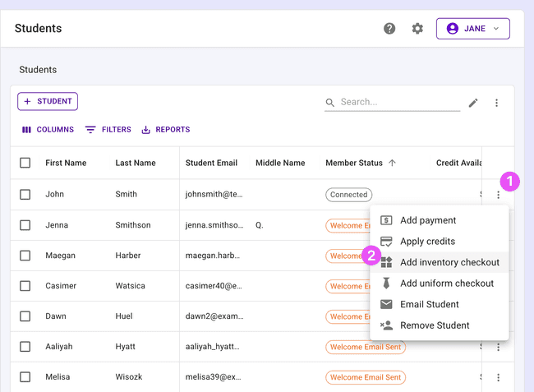Choose Add inventory checkout menu item
Viewport: 534px width, 392px height.
(440, 262)
